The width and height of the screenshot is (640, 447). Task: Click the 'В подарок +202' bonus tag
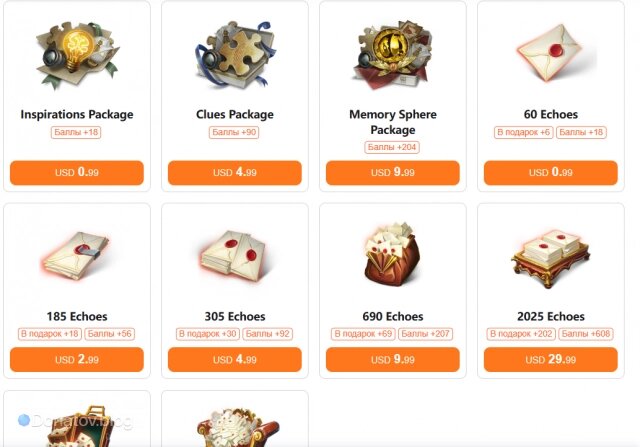(521, 334)
